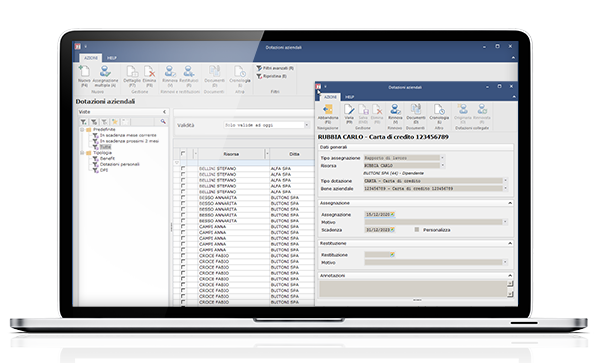Click the Nuovo icon in main ribbon

tap(84, 72)
